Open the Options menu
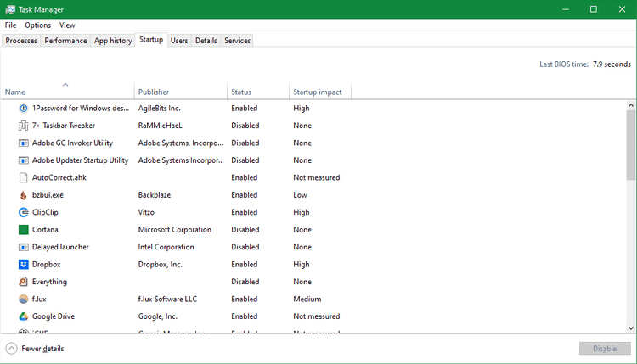 [37, 25]
